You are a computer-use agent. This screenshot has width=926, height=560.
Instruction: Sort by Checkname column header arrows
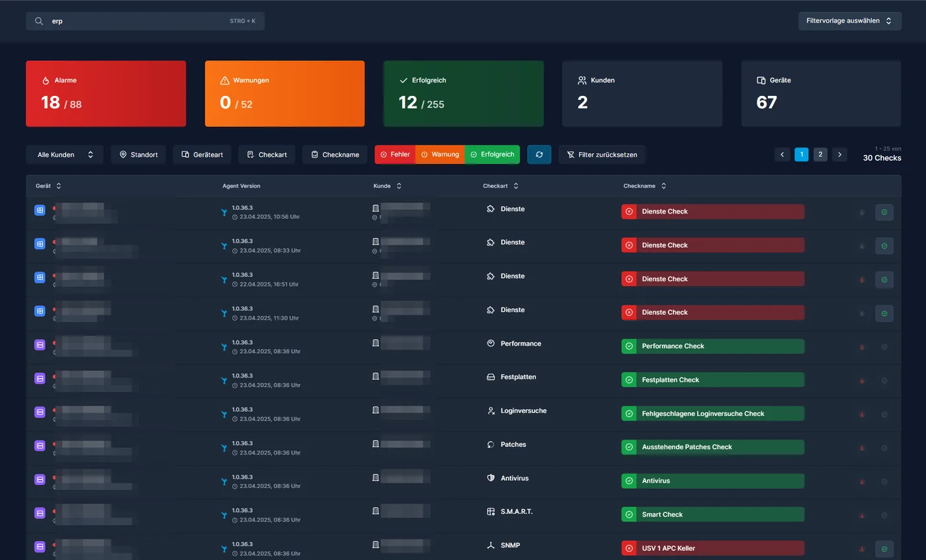point(663,186)
